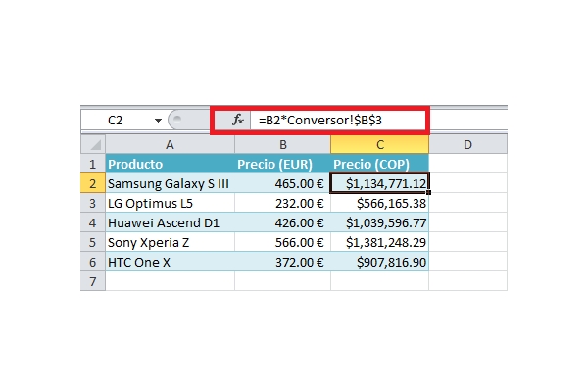Open the Name Box dropdown arrow
Screen dimensions: 588x392
[x=158, y=121]
